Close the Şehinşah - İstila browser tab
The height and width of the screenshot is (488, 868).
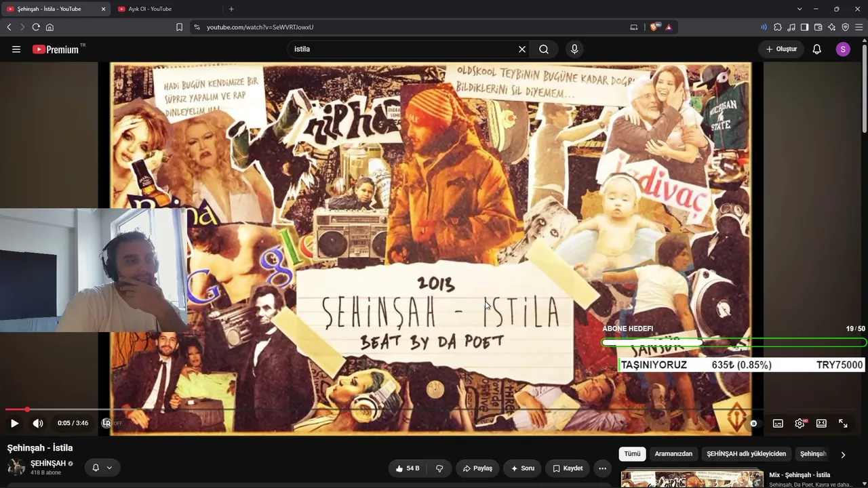(103, 9)
